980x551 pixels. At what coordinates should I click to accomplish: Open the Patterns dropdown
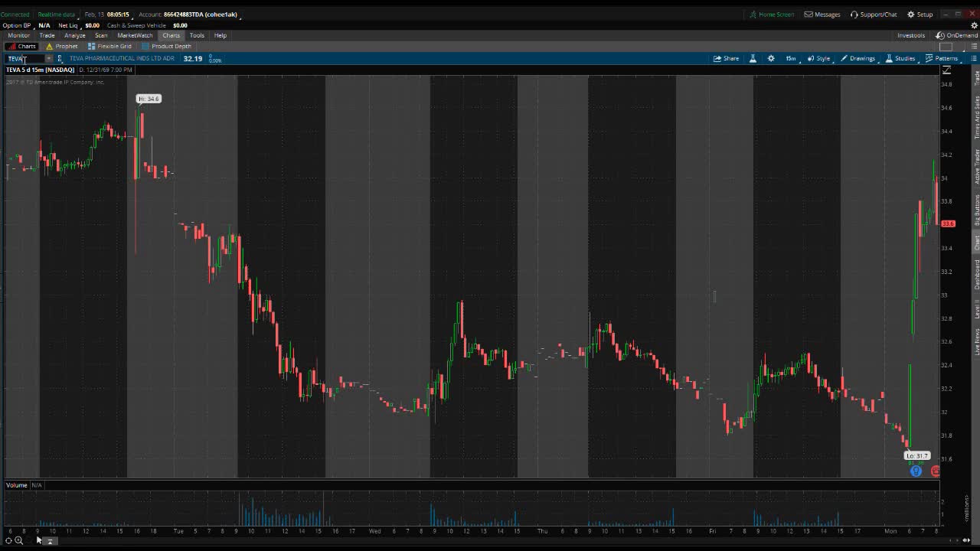point(942,58)
